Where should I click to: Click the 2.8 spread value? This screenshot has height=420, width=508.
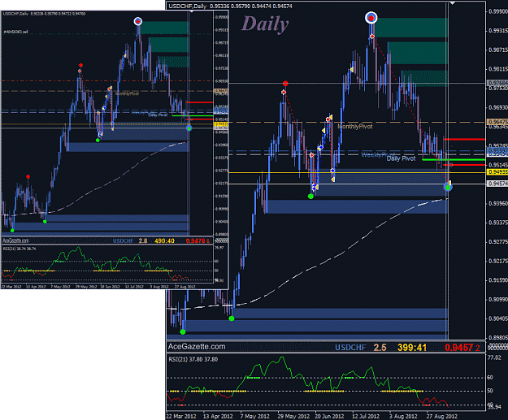(143, 241)
